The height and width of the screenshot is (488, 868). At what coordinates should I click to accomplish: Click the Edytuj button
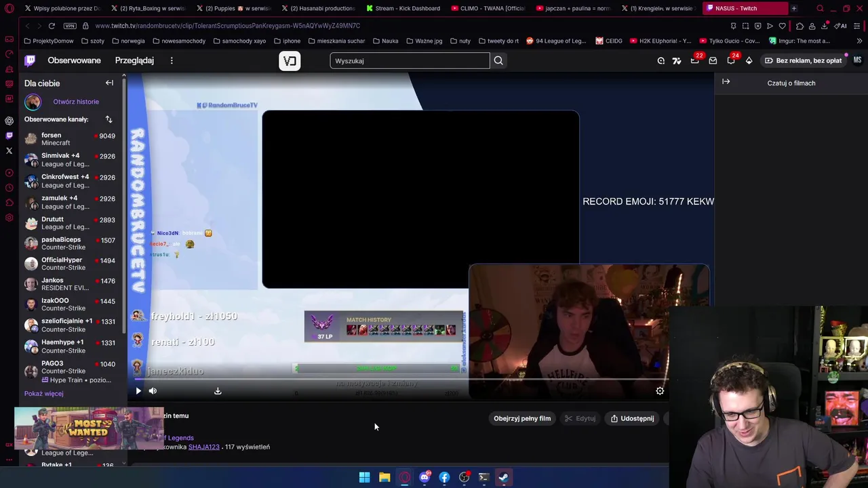(x=580, y=418)
